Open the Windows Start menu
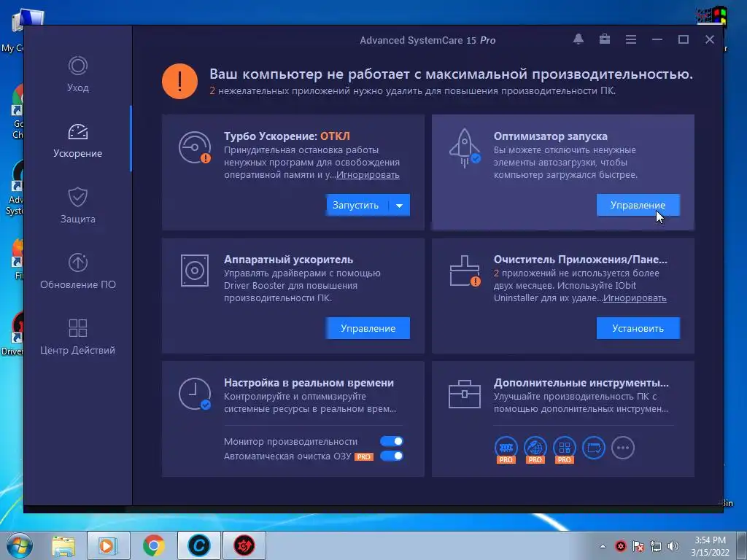The image size is (747, 560). 20,545
